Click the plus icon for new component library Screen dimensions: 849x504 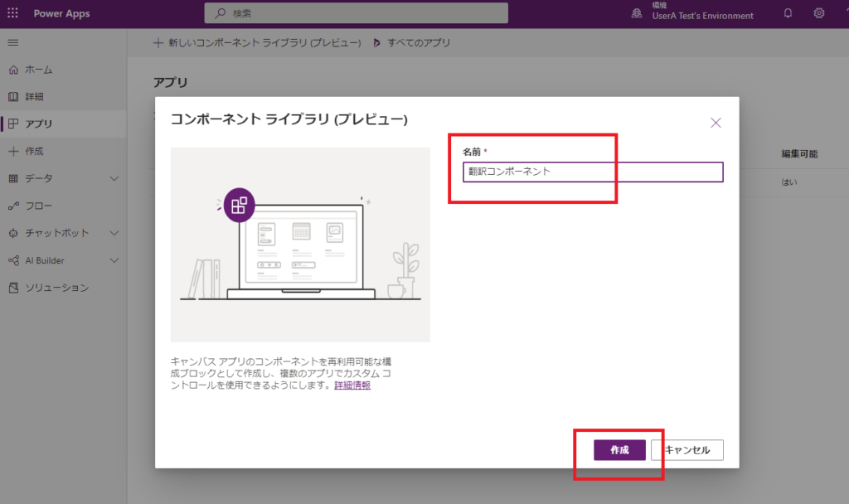(x=158, y=43)
